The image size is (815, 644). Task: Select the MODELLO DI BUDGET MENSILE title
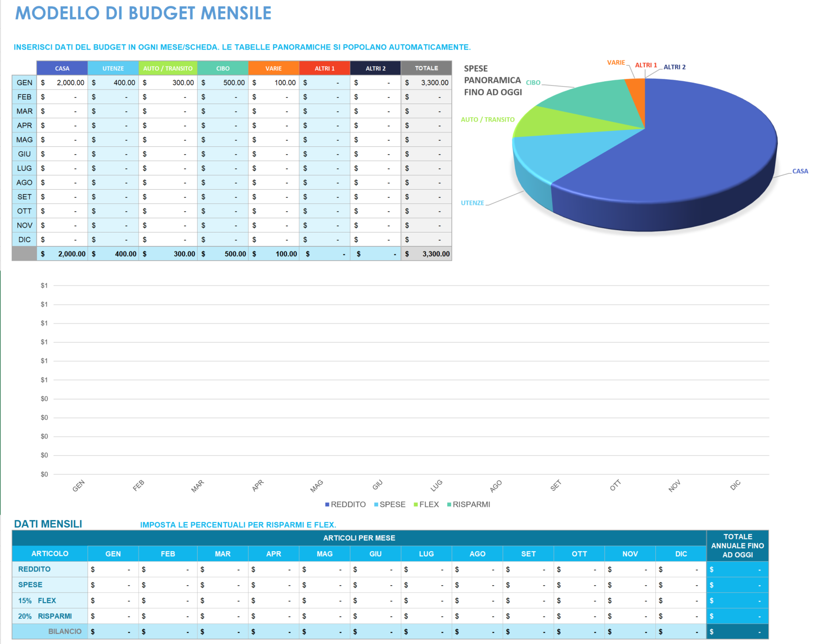143,13
